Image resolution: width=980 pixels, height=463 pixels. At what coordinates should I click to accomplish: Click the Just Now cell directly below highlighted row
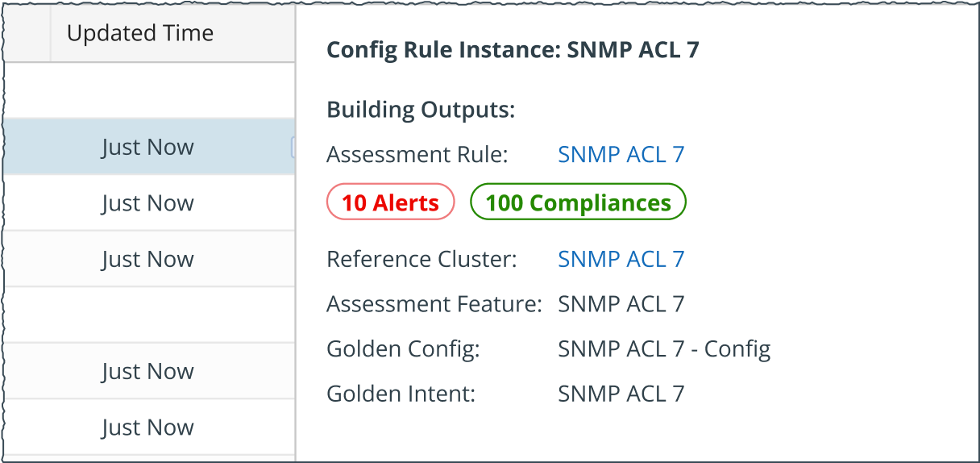[x=147, y=203]
